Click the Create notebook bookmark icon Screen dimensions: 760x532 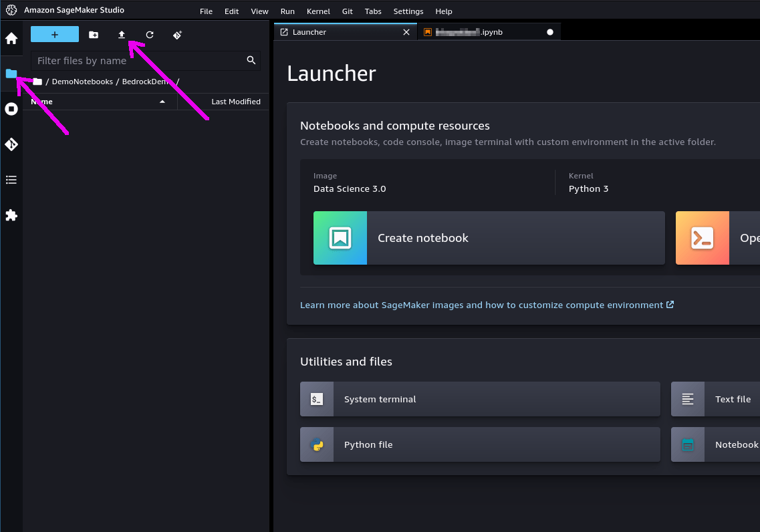point(340,238)
